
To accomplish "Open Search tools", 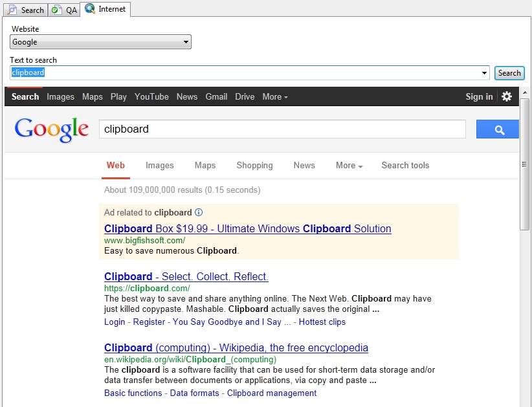I will (x=405, y=165).
